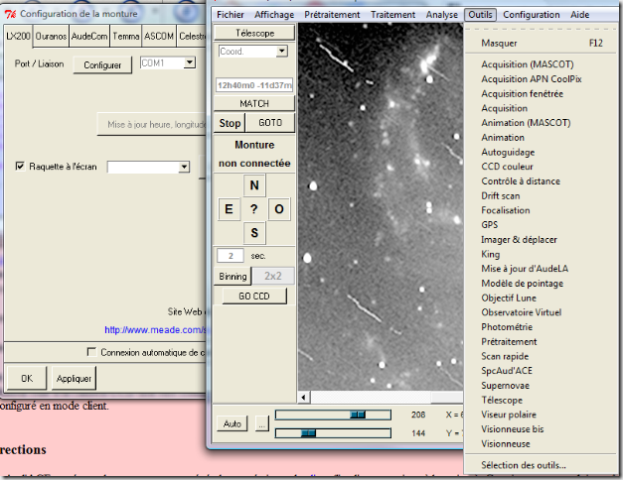Switch to the Ouranos tab
This screenshot has width=623, height=480.
pos(51,35)
